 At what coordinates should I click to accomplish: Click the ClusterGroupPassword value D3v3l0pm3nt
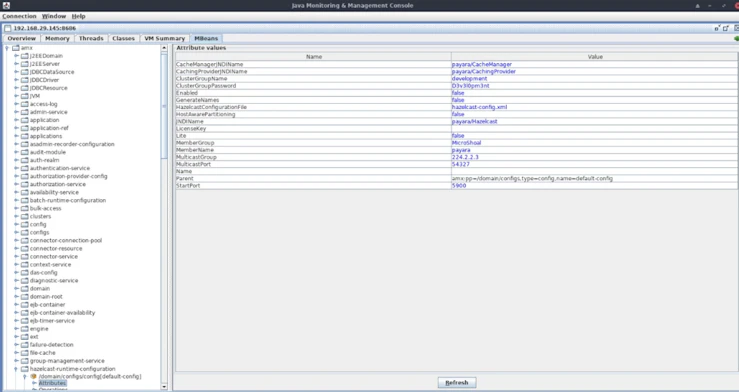click(470, 86)
